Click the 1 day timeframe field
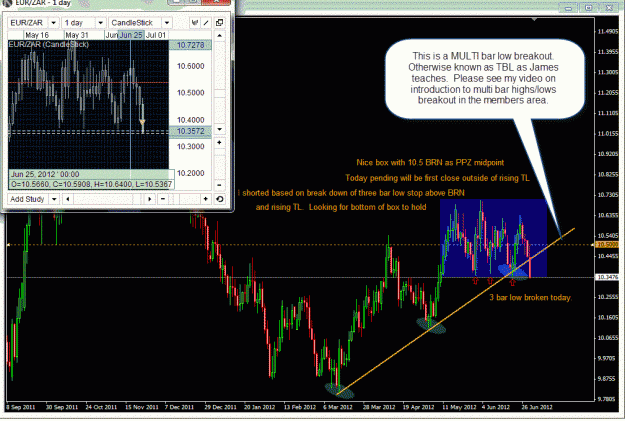Viewport: 625px width, 421px height. [79, 23]
